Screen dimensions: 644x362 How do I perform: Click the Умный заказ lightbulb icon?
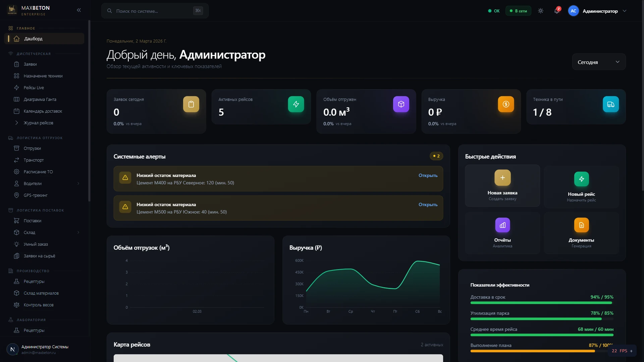16,244
